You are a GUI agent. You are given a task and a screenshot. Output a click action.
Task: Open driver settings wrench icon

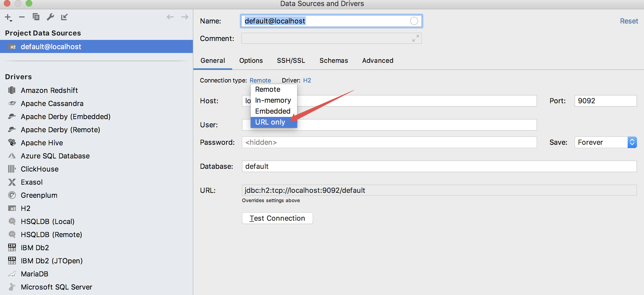50,17
